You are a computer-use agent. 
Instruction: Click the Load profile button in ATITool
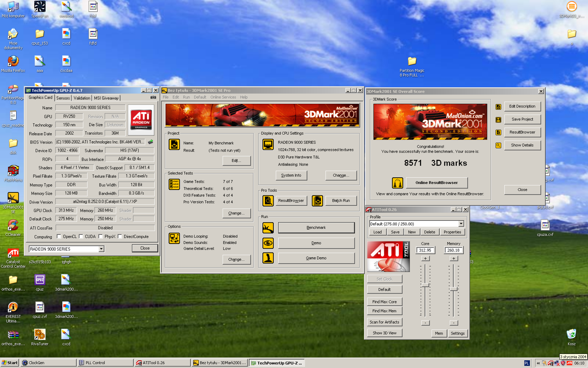click(x=377, y=232)
